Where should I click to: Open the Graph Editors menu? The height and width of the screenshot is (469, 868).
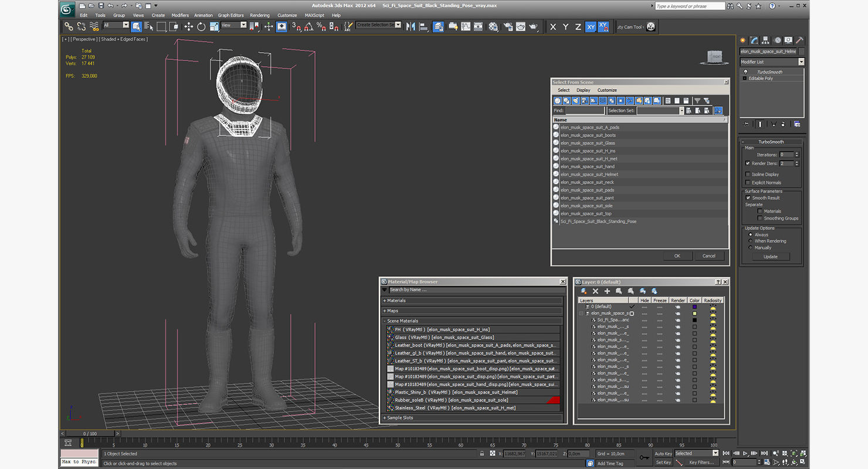230,15
